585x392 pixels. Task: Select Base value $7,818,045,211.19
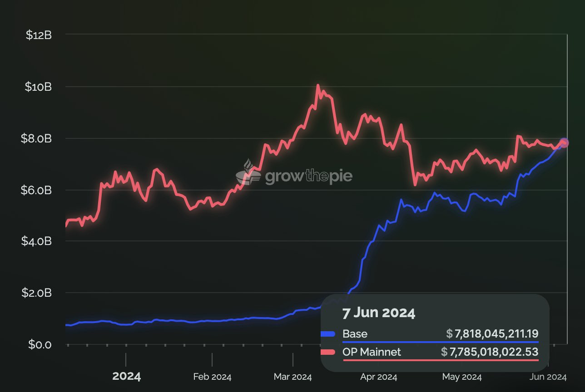[492, 334]
